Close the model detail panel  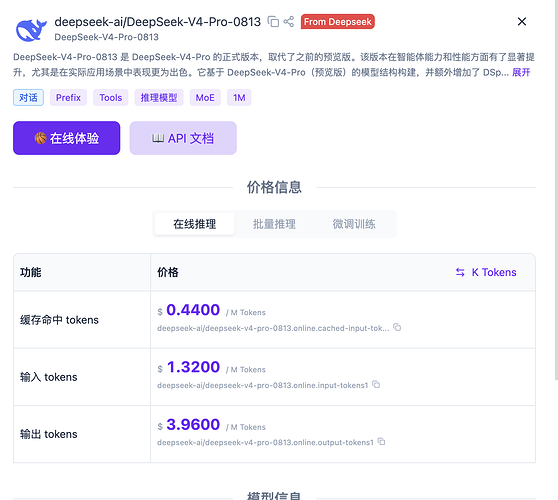522,22
